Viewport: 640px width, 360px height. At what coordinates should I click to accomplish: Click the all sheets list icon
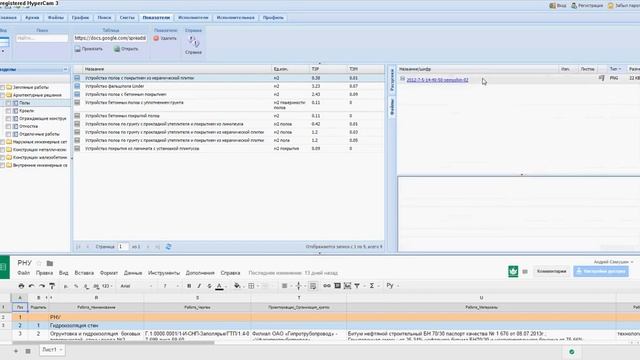click(28, 351)
